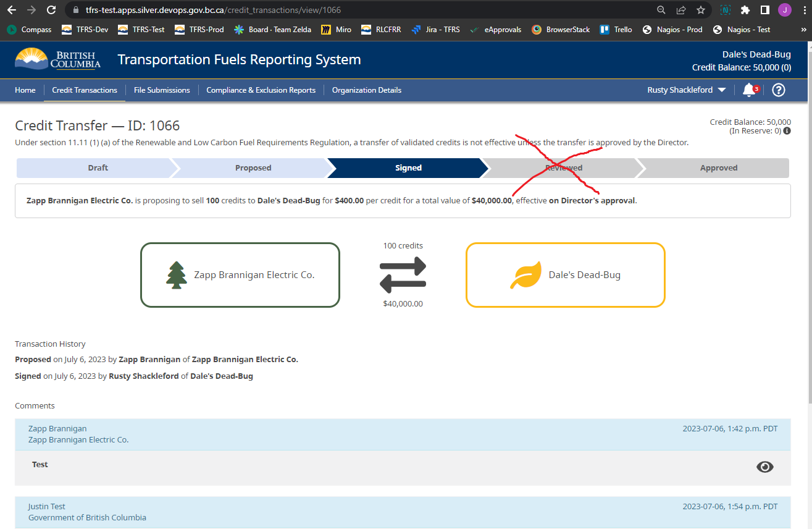Open the Compass bookmark
Viewport: 812px width, 529px height.
tap(30, 30)
